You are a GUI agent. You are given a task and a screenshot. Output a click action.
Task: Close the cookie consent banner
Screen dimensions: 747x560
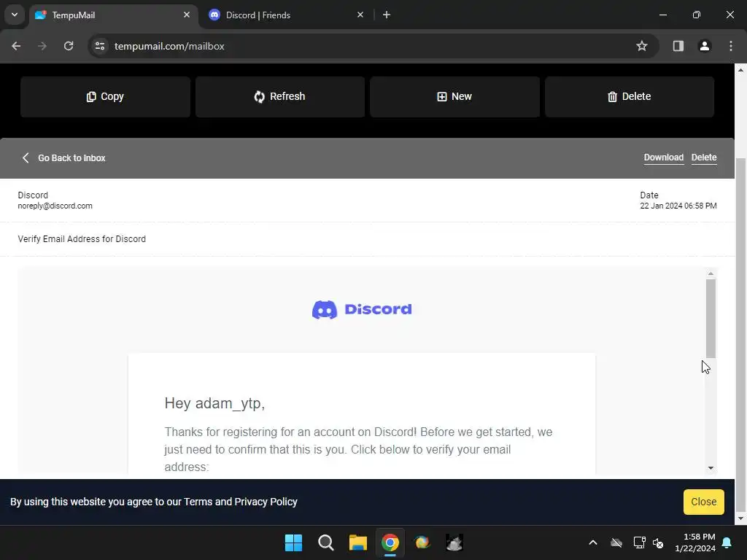pyautogui.click(x=704, y=502)
